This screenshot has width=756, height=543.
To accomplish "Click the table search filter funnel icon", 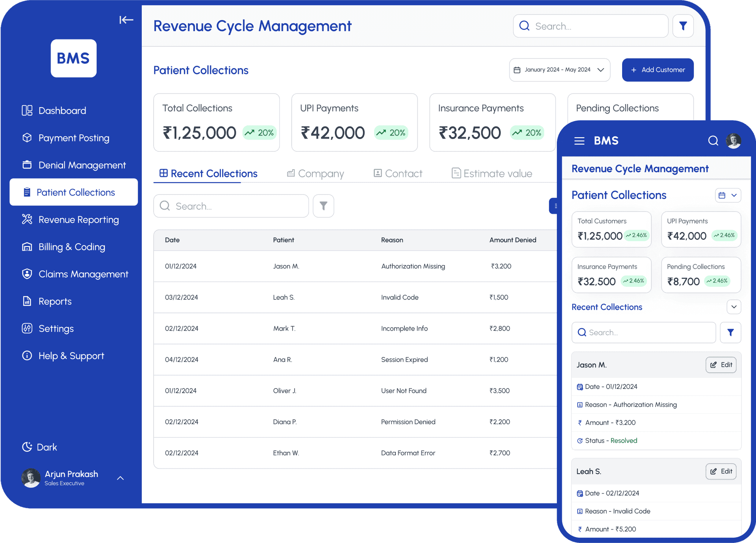I will click(x=323, y=206).
